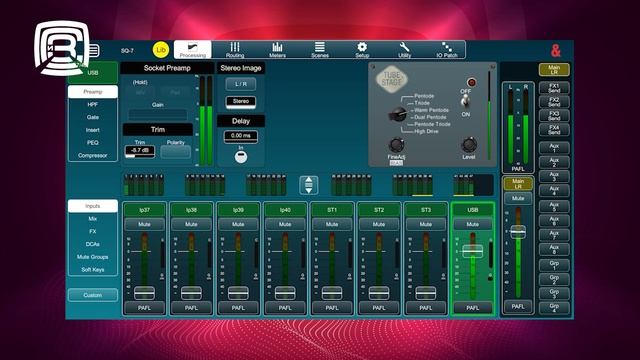This screenshot has width=640, height=360.
Task: Click PAFL on channel ST2
Action: (379, 308)
